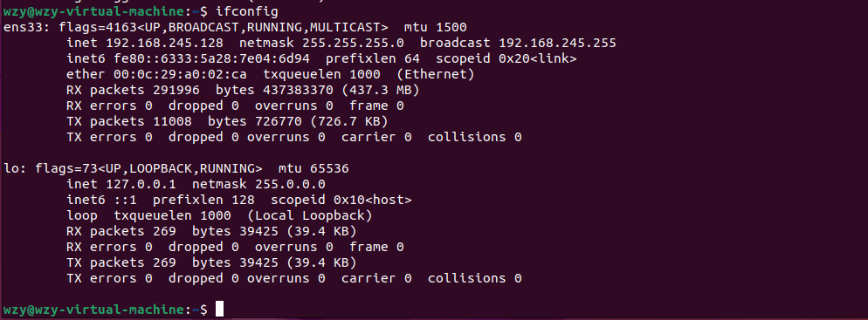
Task: Click the broadcast address 192.168.245.255
Action: point(557,43)
